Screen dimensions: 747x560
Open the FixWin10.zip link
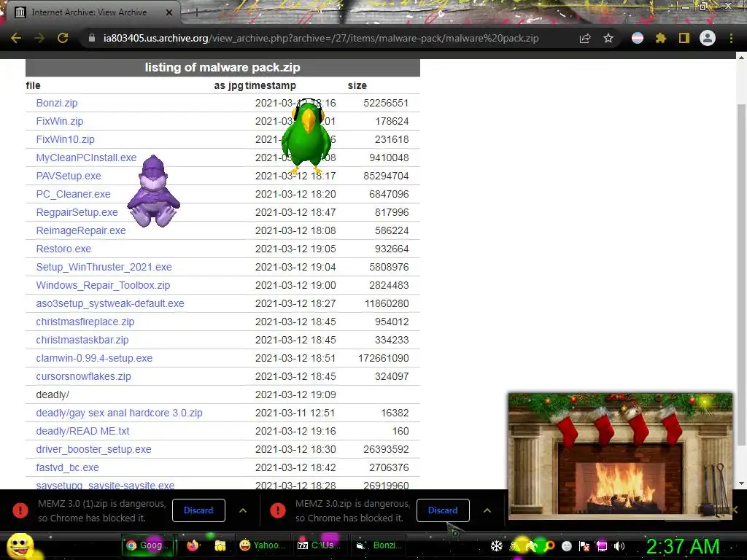(x=65, y=139)
